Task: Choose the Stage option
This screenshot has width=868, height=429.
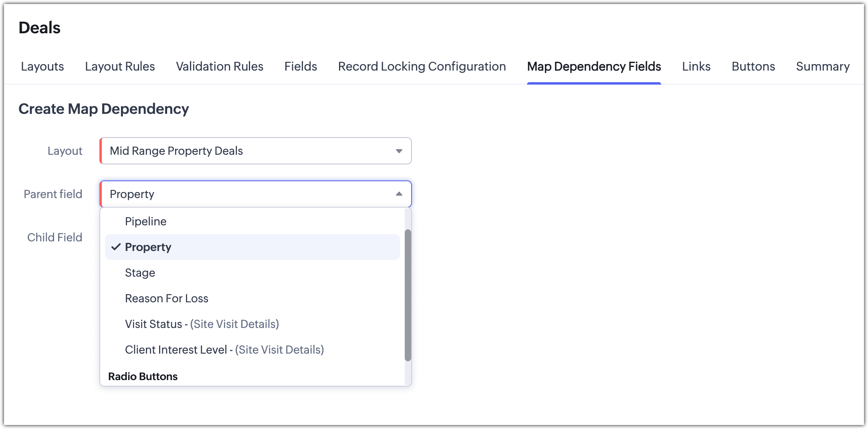Action: 140,273
